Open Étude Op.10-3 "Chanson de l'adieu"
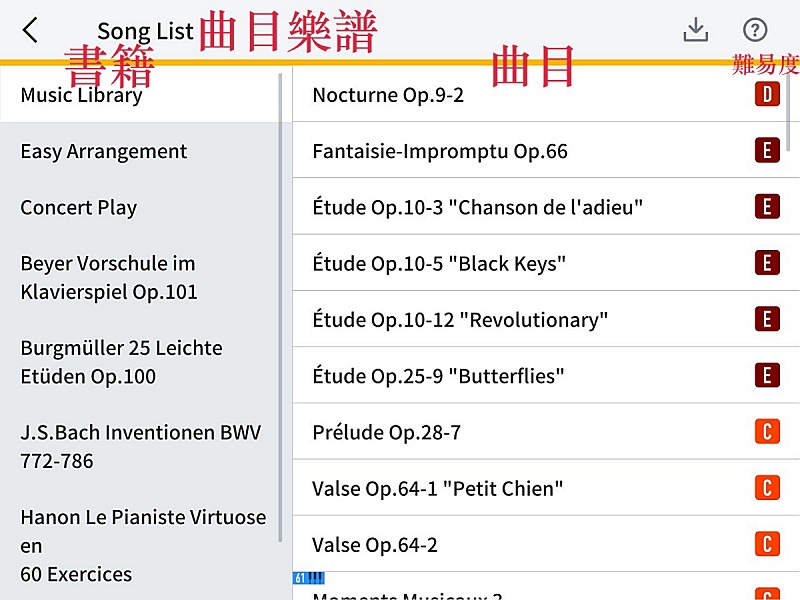Viewport: 800px width, 600px height. click(x=477, y=208)
